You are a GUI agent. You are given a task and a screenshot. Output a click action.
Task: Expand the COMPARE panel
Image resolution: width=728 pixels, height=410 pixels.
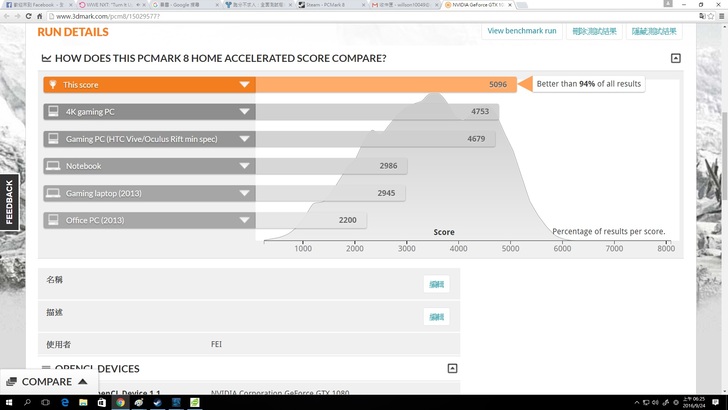tap(49, 382)
